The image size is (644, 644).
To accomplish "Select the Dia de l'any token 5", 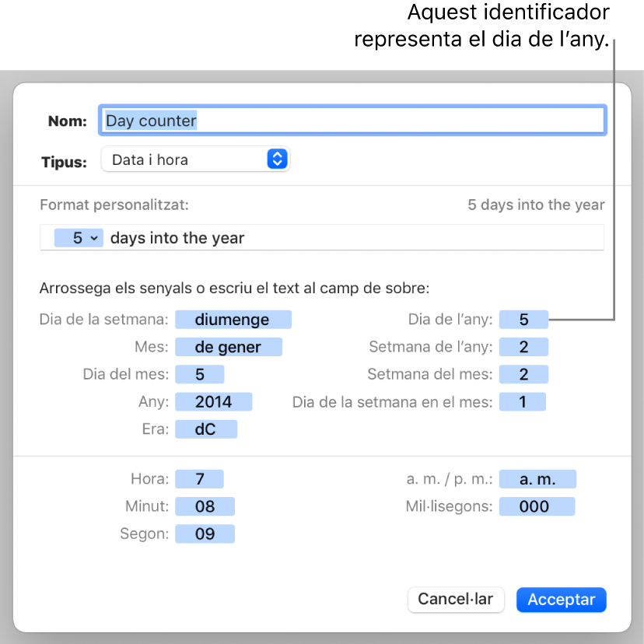I will point(523,320).
